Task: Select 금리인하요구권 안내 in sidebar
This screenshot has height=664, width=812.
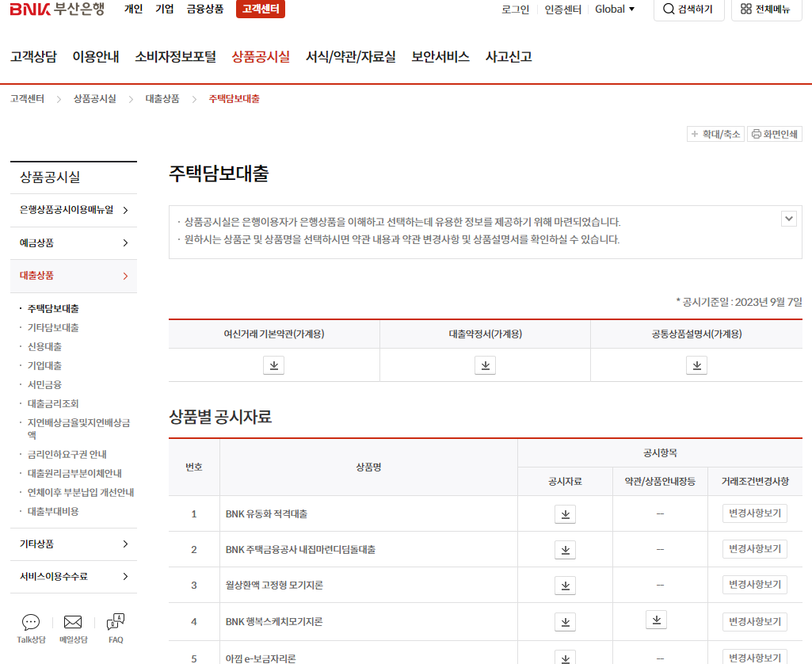Action: [67, 454]
